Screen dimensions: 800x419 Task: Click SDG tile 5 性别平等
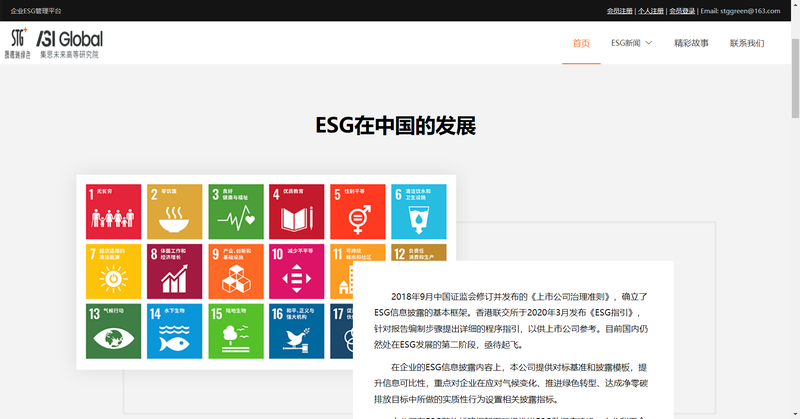coord(358,212)
